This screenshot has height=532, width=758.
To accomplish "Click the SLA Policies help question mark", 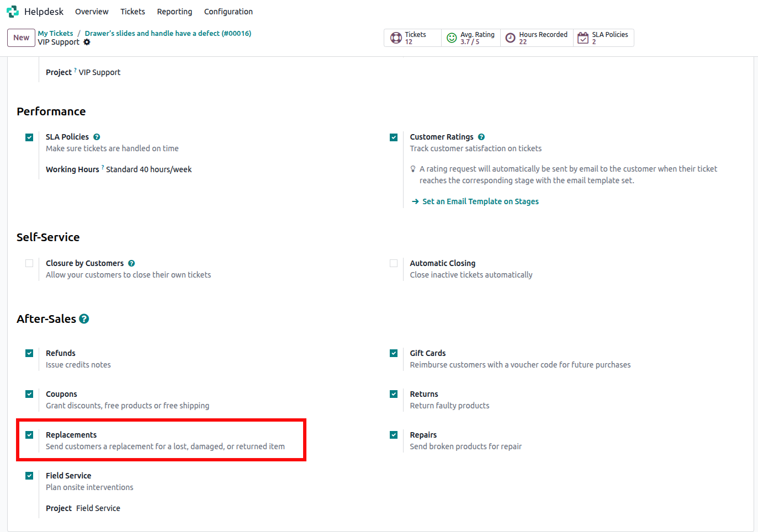I will pos(97,137).
